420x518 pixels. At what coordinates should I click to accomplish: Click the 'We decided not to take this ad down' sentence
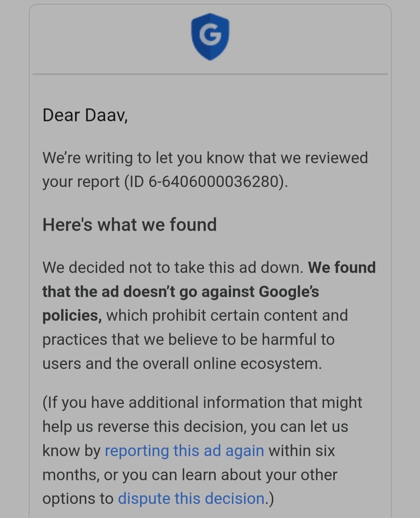(x=173, y=268)
